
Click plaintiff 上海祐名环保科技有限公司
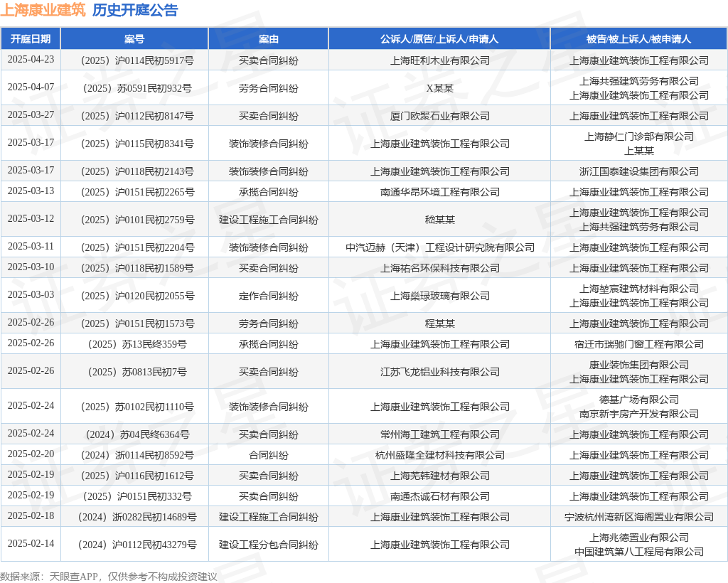(439, 268)
